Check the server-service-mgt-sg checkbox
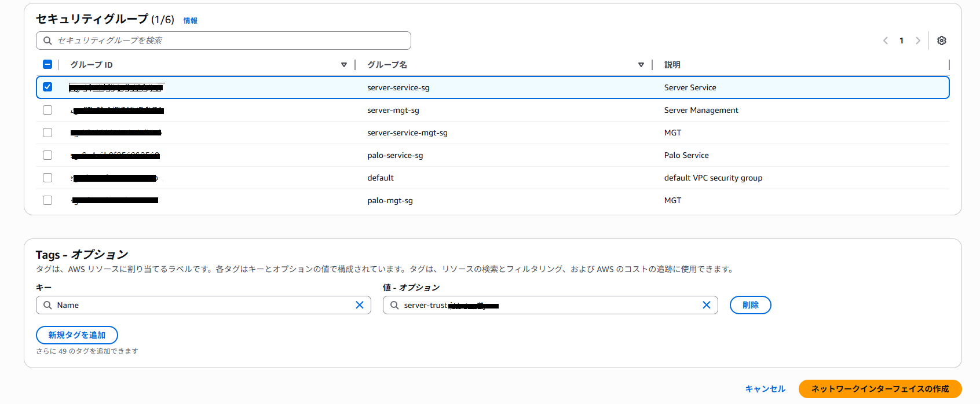The height and width of the screenshot is (404, 980). point(47,133)
